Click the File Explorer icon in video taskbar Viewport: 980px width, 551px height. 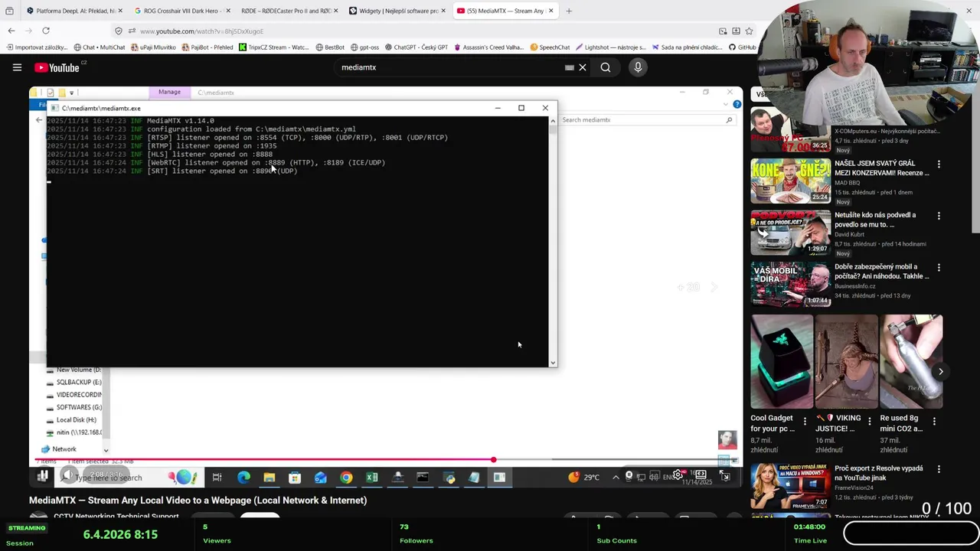269,478
